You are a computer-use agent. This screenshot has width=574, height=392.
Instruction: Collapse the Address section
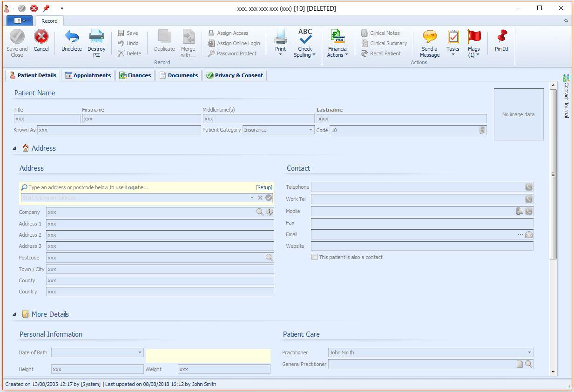point(14,148)
